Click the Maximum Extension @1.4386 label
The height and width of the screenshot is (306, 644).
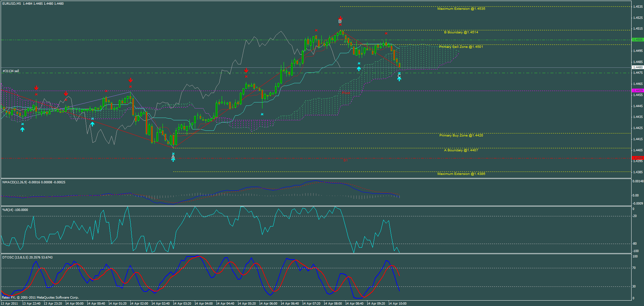tap(462, 174)
